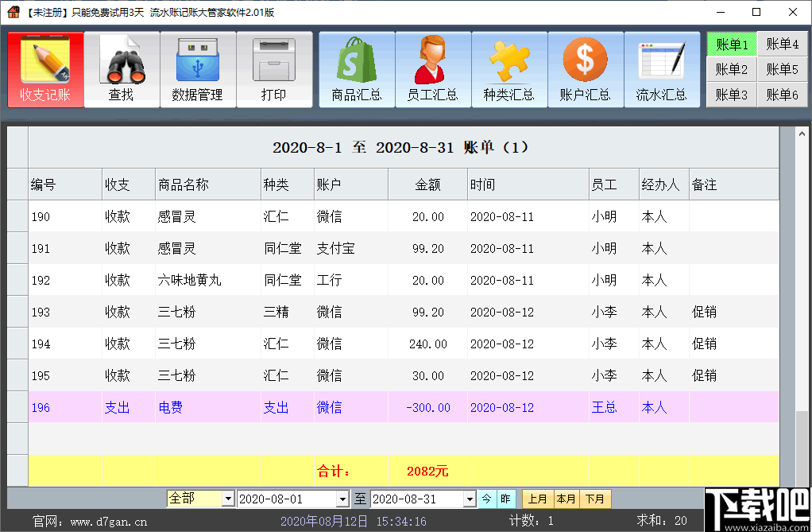Click 昨 (yesterday) button
The width and height of the screenshot is (812, 532).
click(x=506, y=499)
